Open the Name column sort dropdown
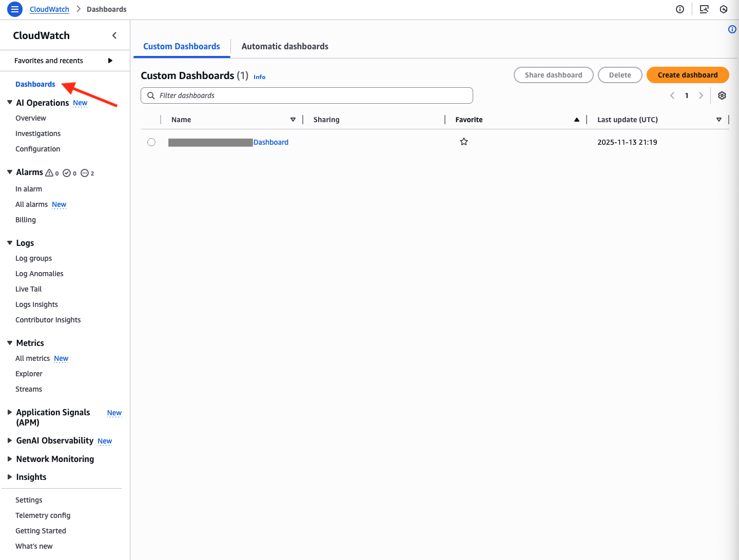 [x=293, y=119]
